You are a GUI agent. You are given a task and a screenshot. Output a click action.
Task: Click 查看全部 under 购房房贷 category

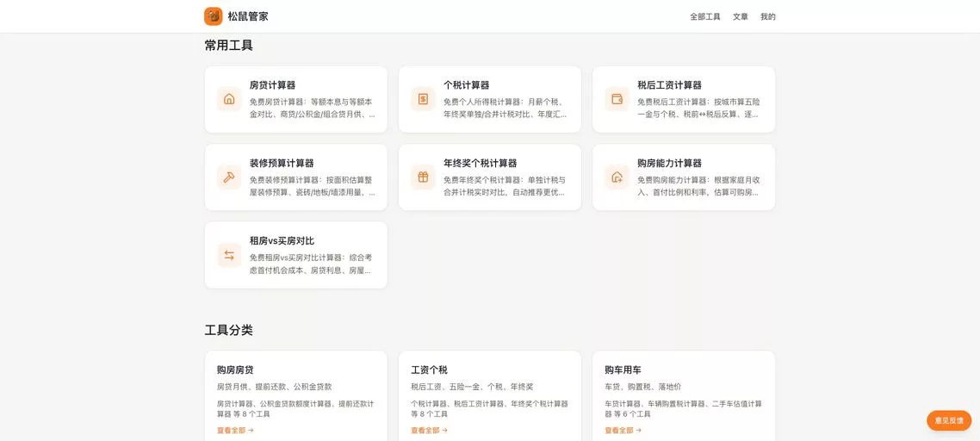coord(235,431)
